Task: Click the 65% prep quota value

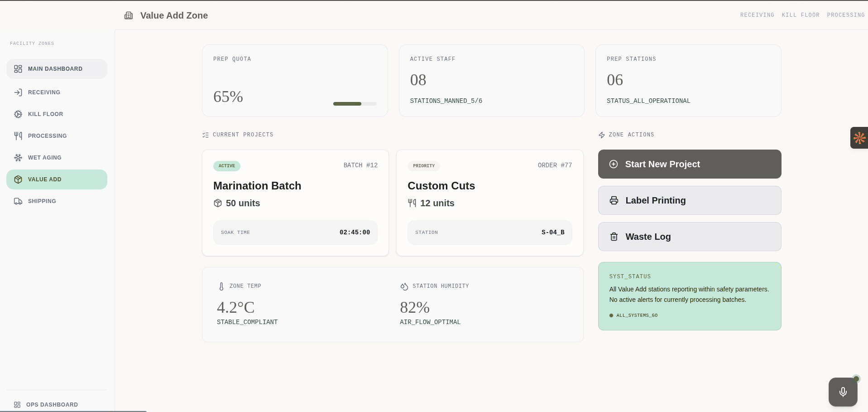Action: [x=228, y=97]
